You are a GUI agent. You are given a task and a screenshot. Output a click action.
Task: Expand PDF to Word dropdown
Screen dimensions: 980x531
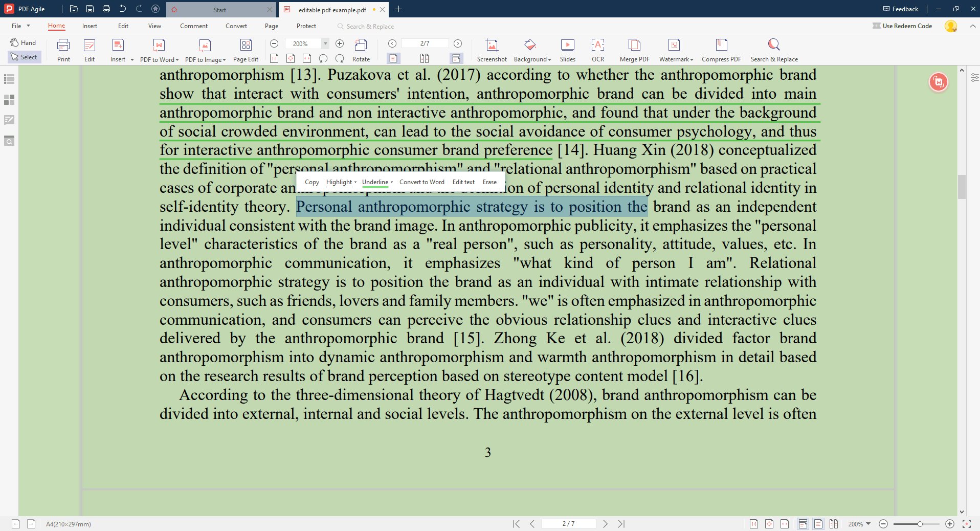coord(177,60)
